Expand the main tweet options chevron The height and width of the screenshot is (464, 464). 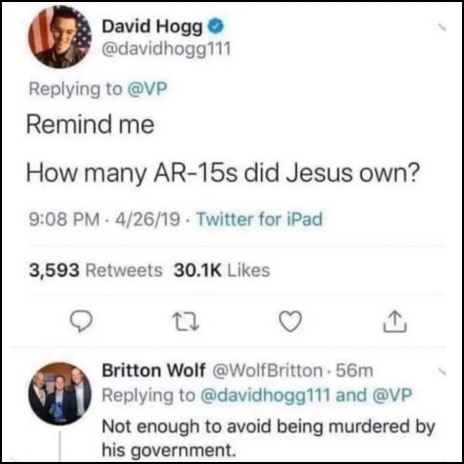click(x=442, y=28)
